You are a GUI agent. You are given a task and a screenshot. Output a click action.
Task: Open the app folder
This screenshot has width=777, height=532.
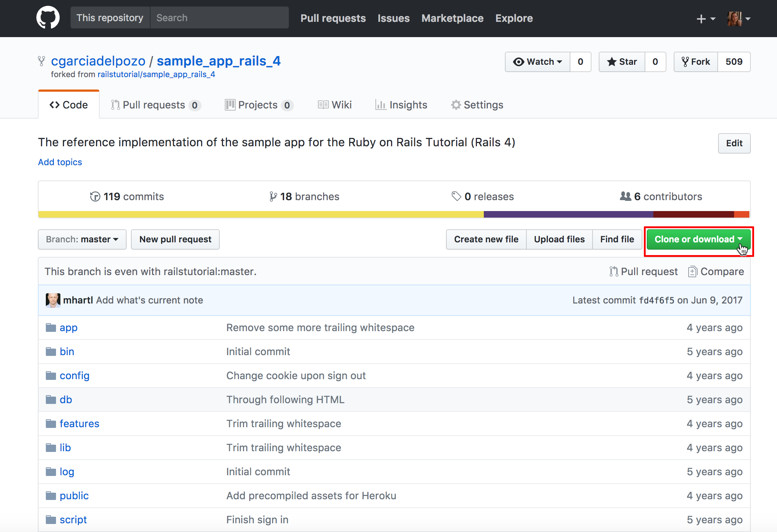point(68,327)
